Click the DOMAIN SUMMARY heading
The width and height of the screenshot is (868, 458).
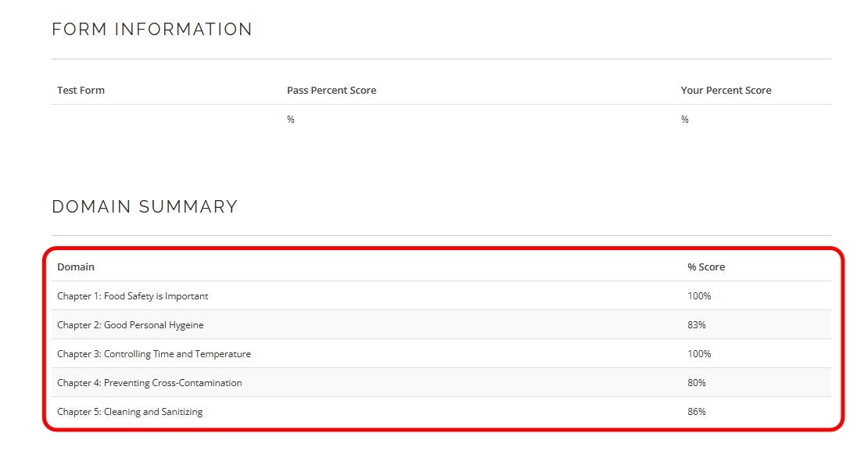coord(145,207)
